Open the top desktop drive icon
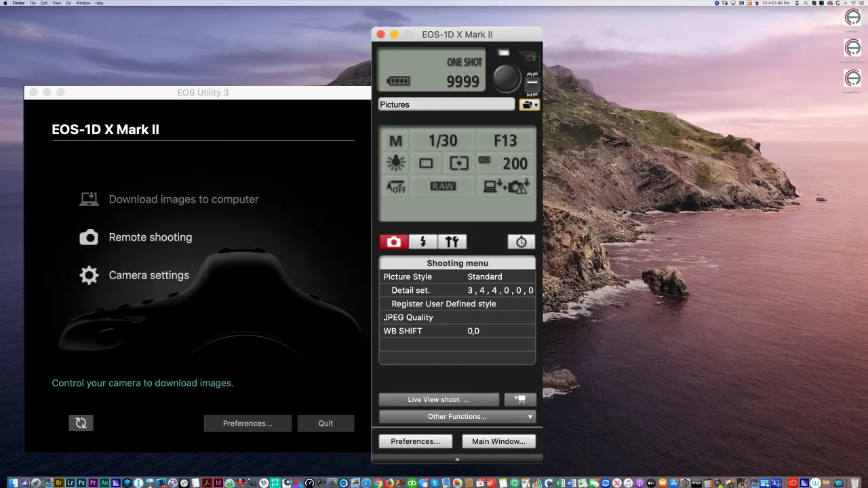Screen dimensions: 868x488 coord(853,18)
